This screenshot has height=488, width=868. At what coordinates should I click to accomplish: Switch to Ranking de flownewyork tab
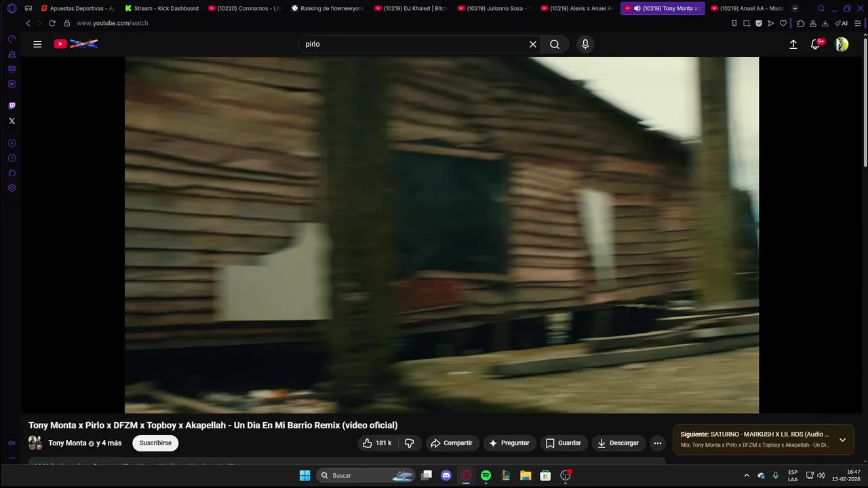pos(328,9)
